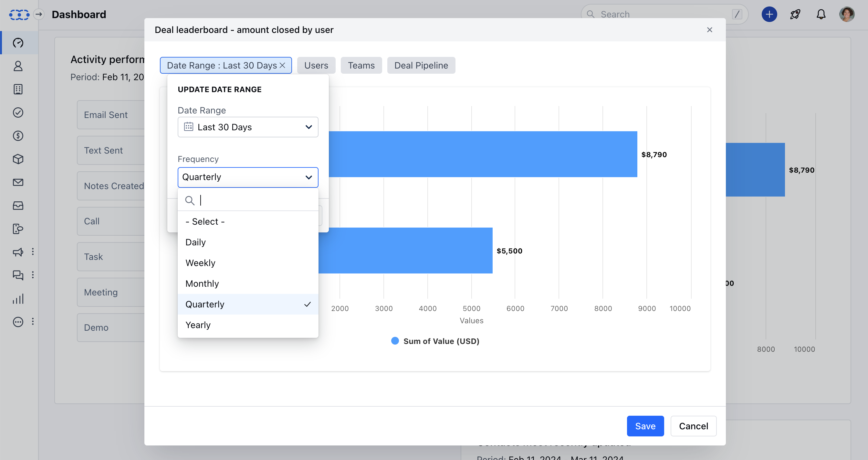Open megaphone item's three-dot menu
The width and height of the screenshot is (868, 460).
[x=33, y=251]
